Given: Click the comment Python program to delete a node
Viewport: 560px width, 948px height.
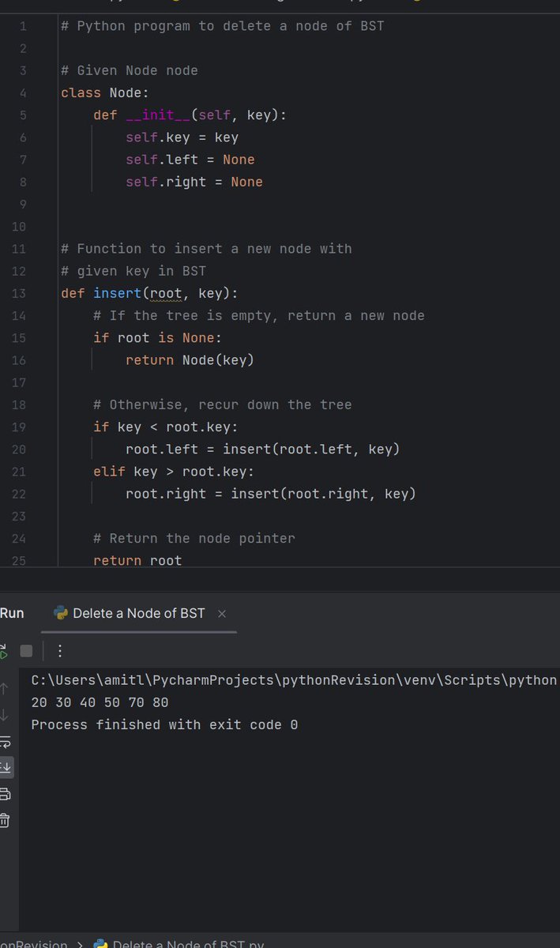Looking at the screenshot, I should pyautogui.click(x=223, y=26).
